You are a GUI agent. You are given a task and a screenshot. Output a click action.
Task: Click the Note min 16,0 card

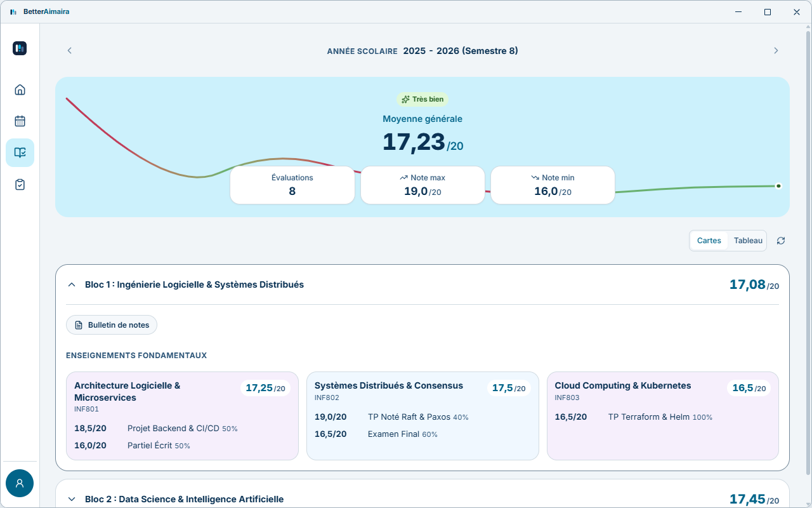tap(553, 185)
